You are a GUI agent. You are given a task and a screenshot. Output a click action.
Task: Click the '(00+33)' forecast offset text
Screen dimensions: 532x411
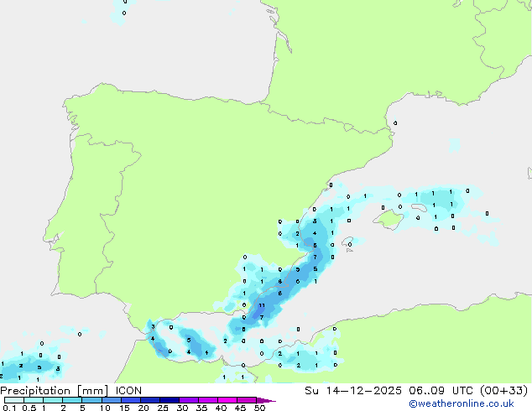tap(504, 391)
